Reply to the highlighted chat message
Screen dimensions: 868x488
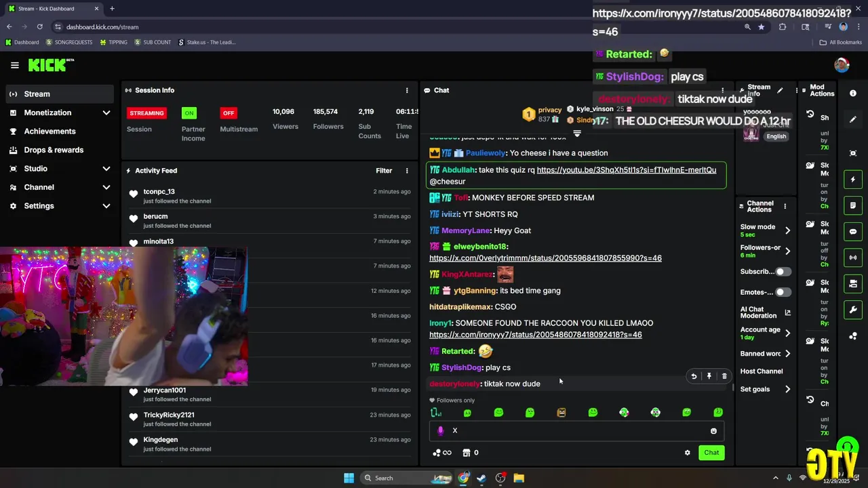(694, 376)
